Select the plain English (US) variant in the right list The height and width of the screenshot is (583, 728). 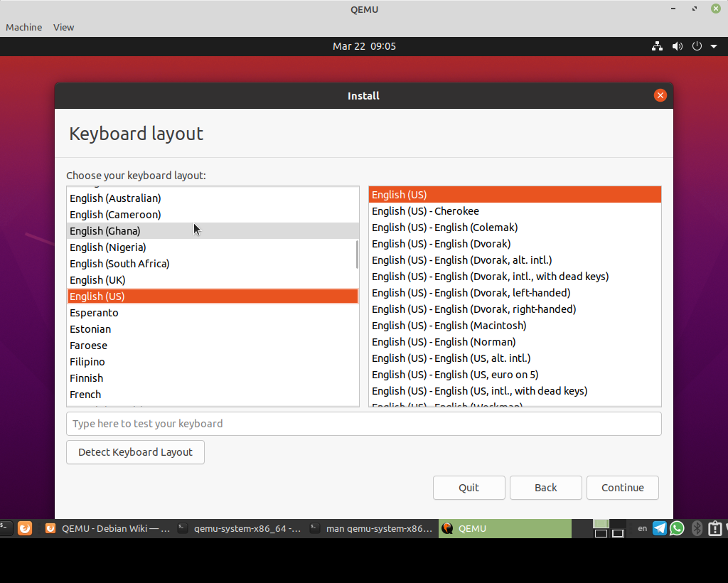(x=515, y=195)
